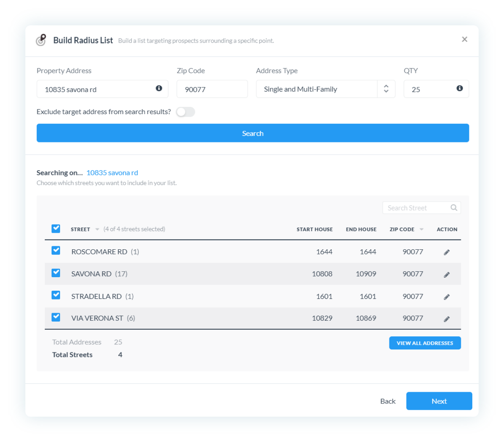Go Back to the previous step
504x442 pixels.
click(x=388, y=401)
